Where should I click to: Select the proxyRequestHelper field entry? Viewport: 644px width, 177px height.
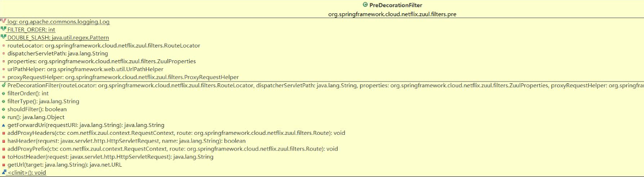click(123, 77)
